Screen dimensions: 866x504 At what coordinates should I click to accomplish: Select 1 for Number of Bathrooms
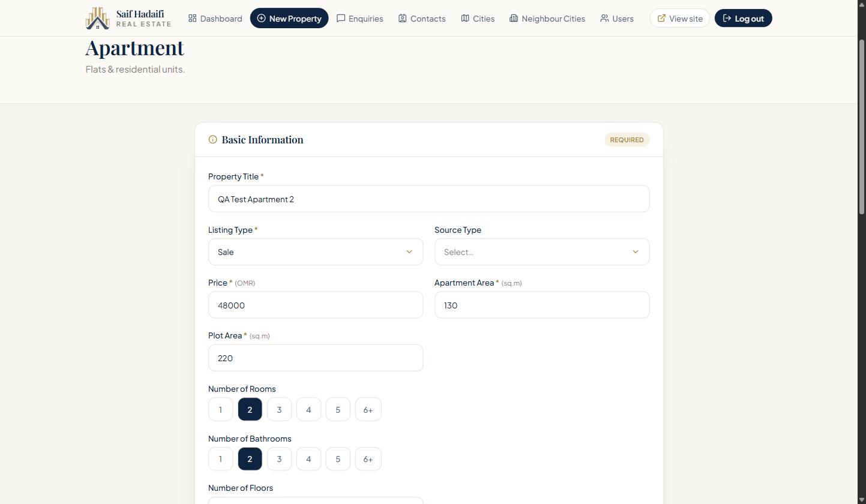[x=220, y=459]
